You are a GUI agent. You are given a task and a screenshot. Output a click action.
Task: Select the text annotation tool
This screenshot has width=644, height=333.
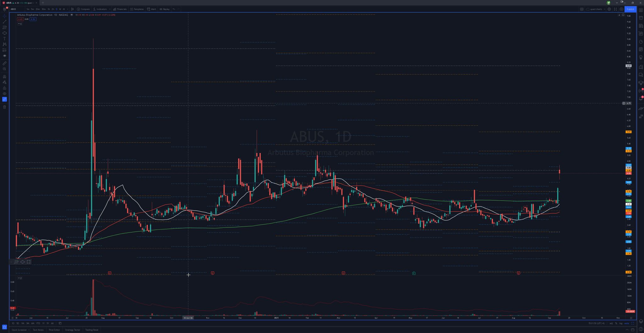pyautogui.click(x=4, y=39)
